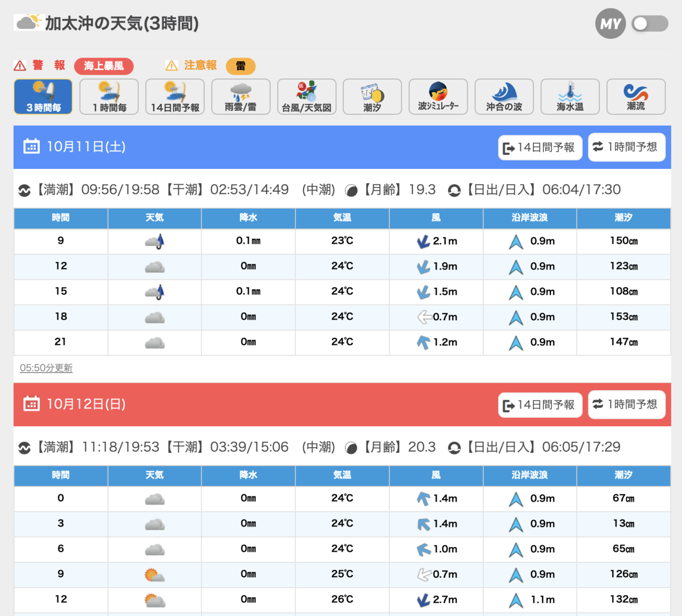This screenshot has height=616, width=682.
Task: Switch to 1時間予想 for 10月12日
Action: tap(626, 404)
